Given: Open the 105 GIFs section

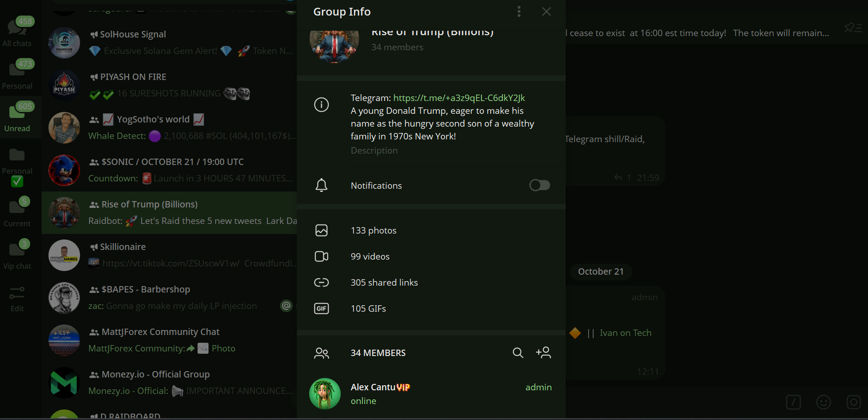Looking at the screenshot, I should tap(368, 308).
